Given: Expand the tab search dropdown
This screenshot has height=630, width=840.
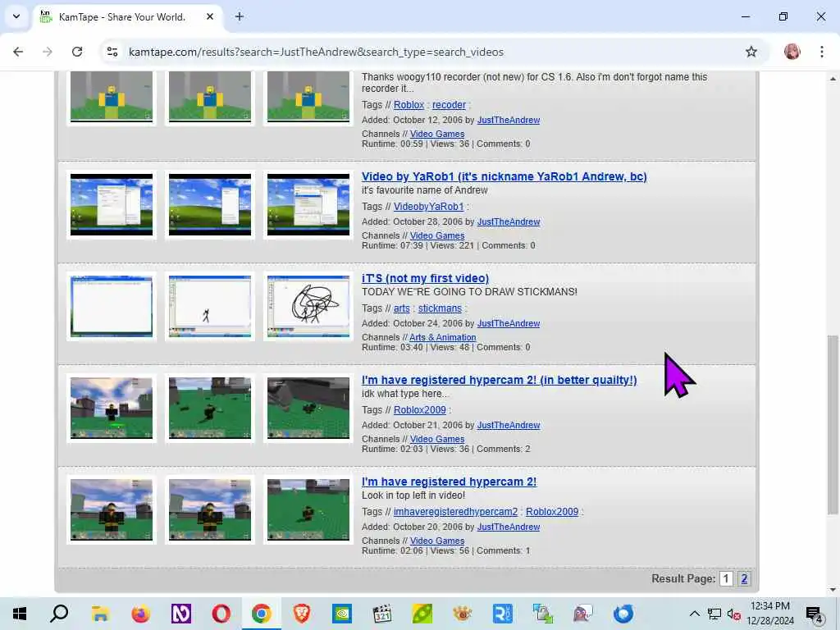Looking at the screenshot, I should click(16, 16).
